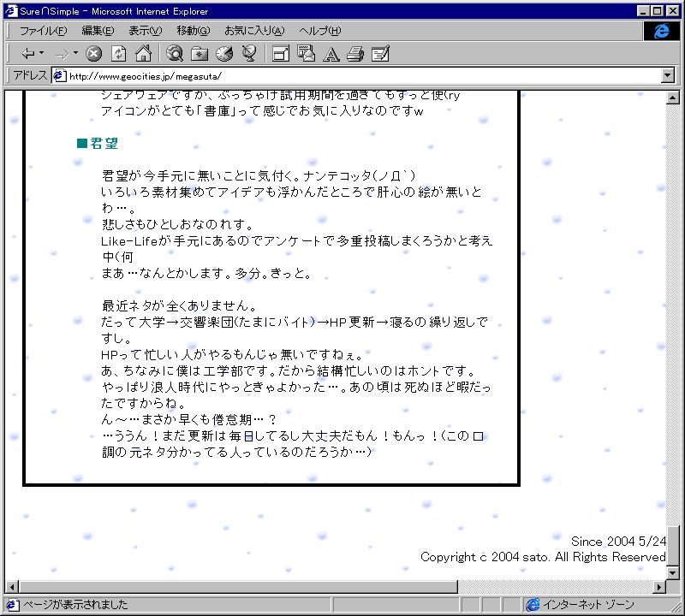Click the Internet Explorer logo throbber
Viewport: 685px width, 616px height.
tap(661, 31)
